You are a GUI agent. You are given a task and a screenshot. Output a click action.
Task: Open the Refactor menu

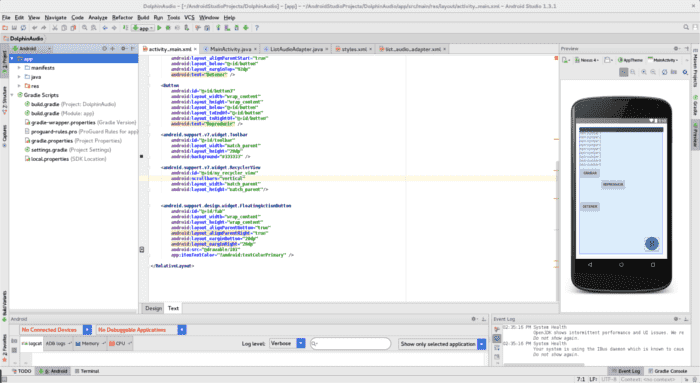pos(122,17)
